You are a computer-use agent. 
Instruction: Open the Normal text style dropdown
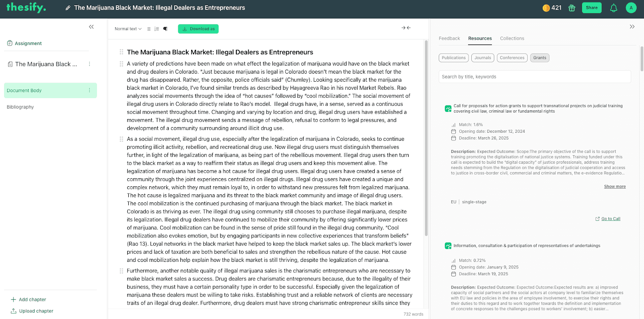127,29
